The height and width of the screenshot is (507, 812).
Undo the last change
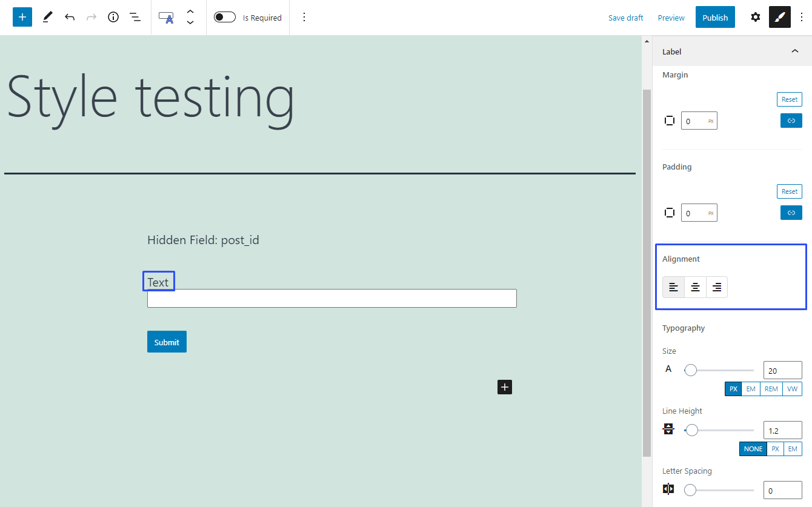[70, 17]
